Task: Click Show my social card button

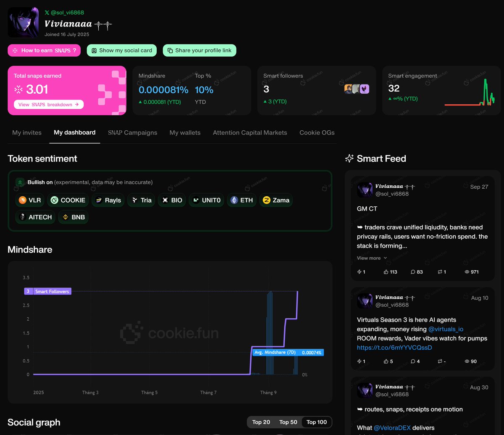Action: (122, 50)
